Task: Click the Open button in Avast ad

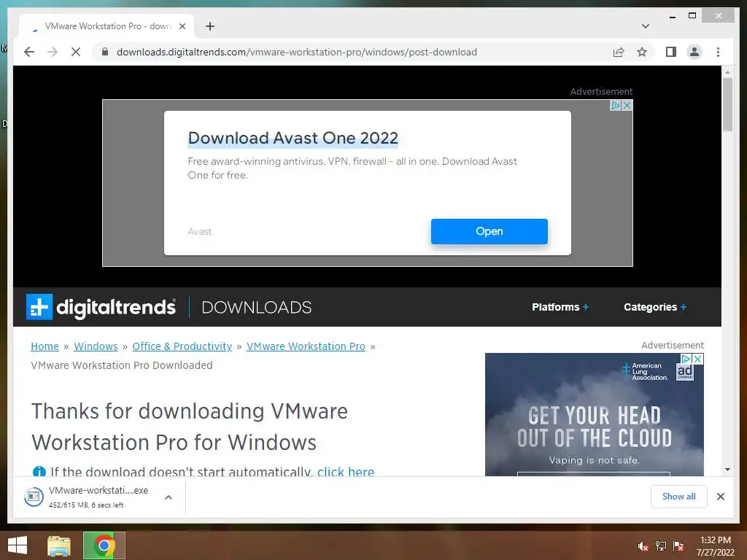Action: pyautogui.click(x=489, y=231)
